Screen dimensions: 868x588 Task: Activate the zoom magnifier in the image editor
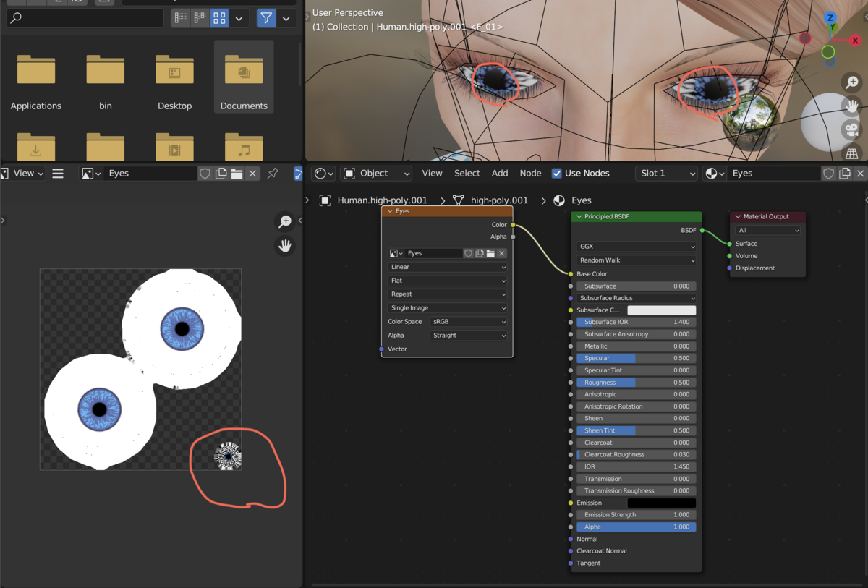[284, 221]
